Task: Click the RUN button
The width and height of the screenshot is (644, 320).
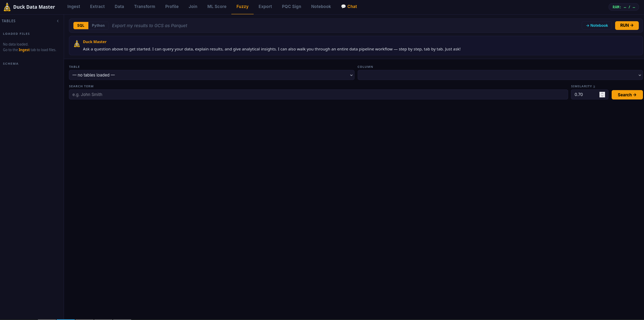Action: pyautogui.click(x=627, y=25)
